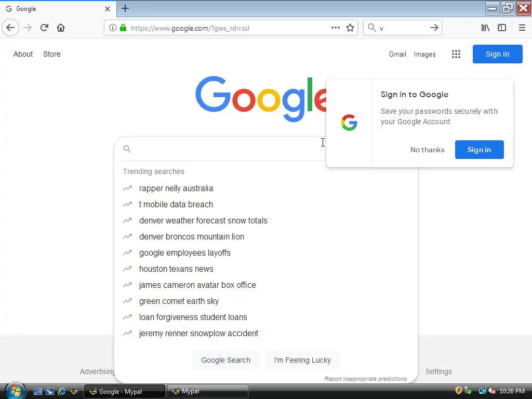Submit browser search with arrow button

(434, 28)
